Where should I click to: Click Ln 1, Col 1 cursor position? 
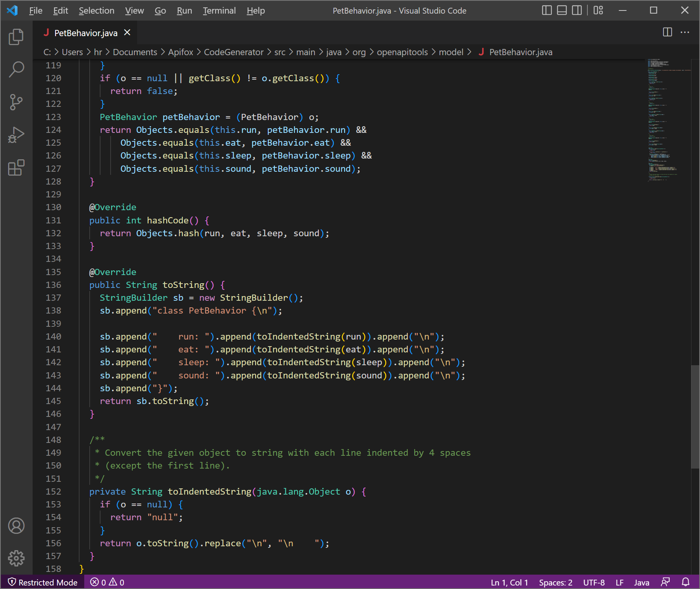(x=509, y=582)
